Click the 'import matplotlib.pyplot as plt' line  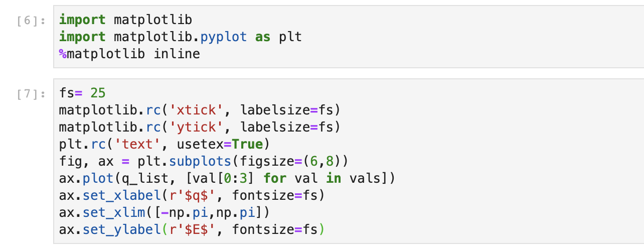(180, 37)
